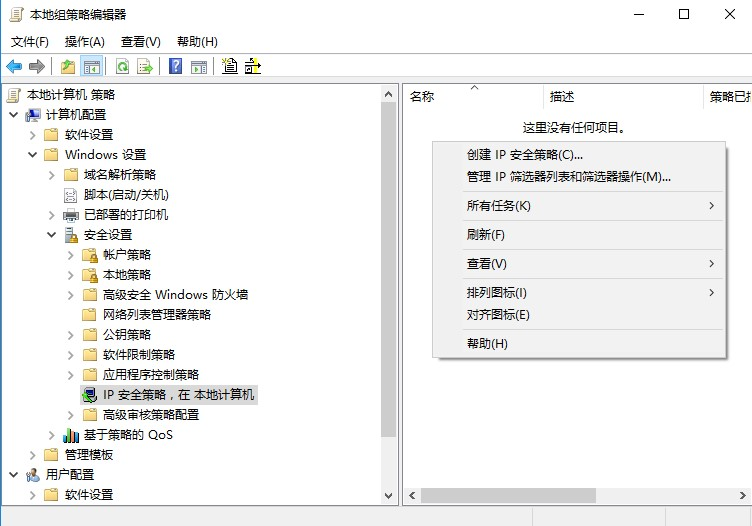Click the IP 安全策略 node icon
Image resolution: width=752 pixels, height=526 pixels.
(x=90, y=395)
